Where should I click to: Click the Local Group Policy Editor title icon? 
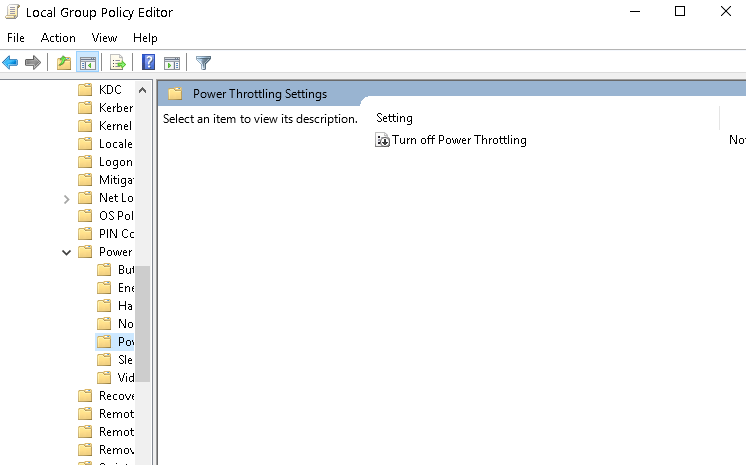pyautogui.click(x=12, y=12)
